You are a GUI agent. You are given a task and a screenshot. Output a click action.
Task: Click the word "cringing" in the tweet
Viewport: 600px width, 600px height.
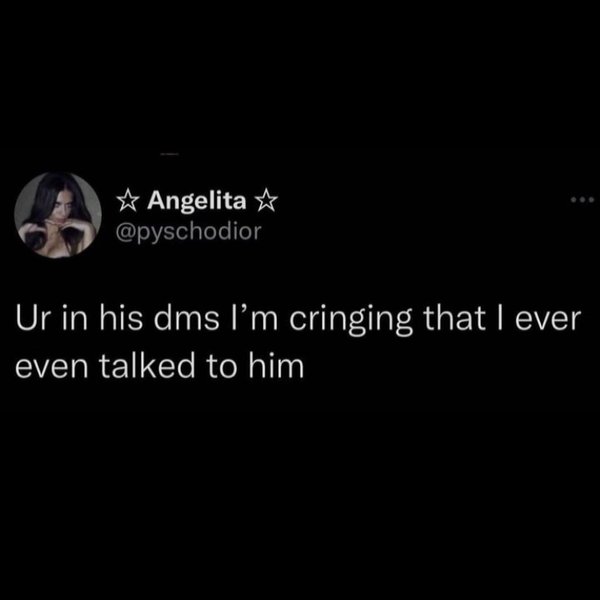[351, 320]
